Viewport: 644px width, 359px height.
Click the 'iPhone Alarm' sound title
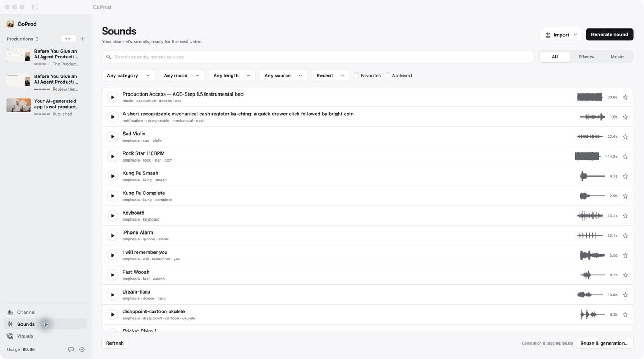(138, 232)
